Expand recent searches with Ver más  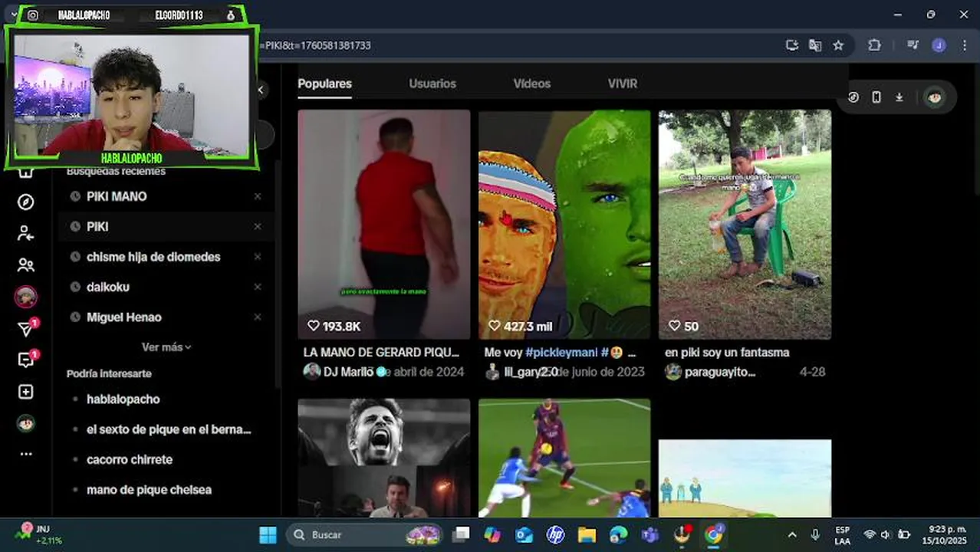[x=166, y=347]
